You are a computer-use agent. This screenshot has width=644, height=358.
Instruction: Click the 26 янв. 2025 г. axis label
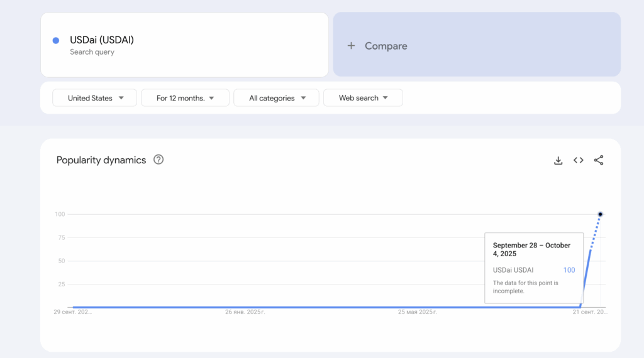(x=245, y=312)
